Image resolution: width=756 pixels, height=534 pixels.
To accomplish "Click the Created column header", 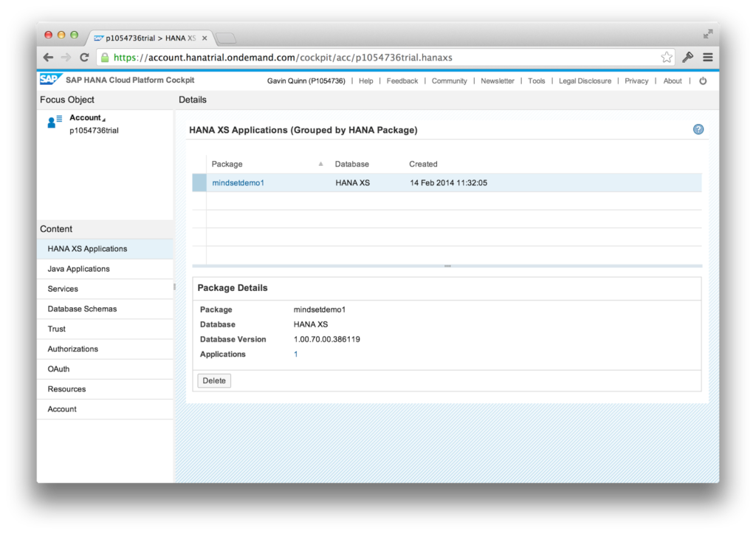I will 423,164.
